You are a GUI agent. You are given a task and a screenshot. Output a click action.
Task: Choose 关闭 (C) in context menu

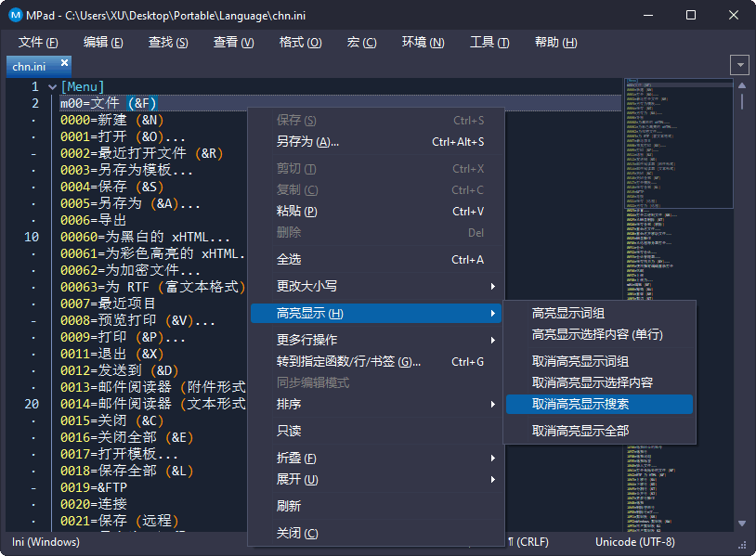point(376,533)
